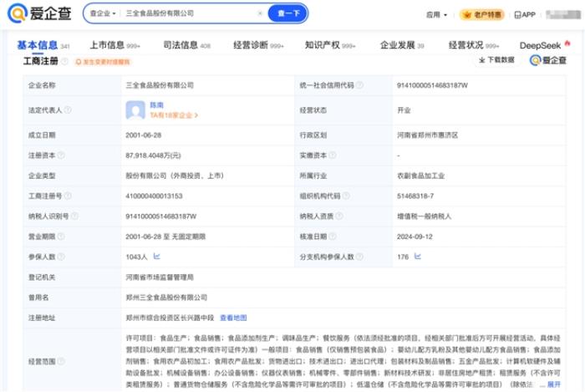The image size is (585, 392).
Task: Click the help icon beside 纳税人资质
Action: point(338,216)
